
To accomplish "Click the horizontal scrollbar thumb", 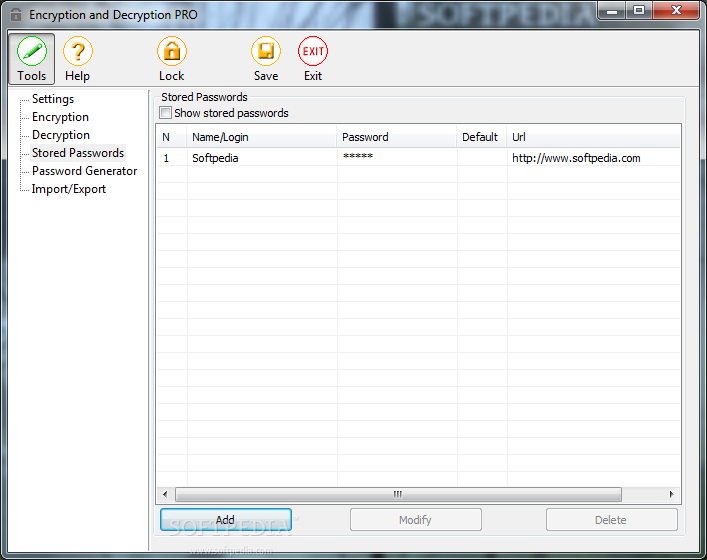I will point(398,494).
